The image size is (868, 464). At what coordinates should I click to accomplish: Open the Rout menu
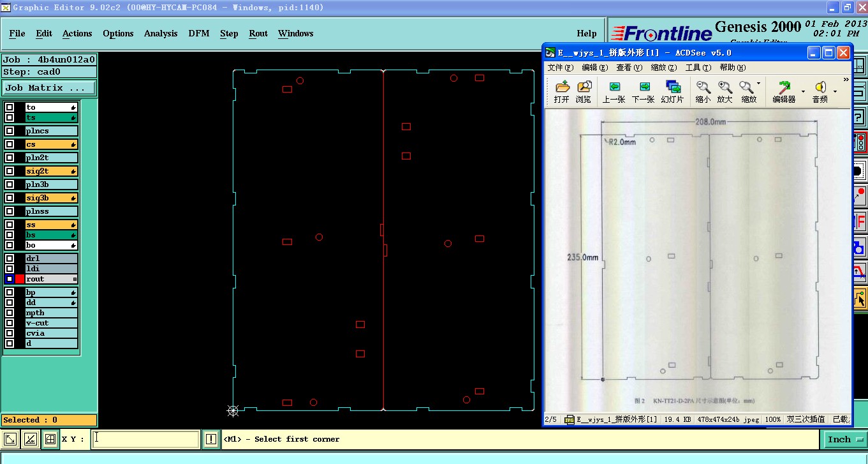[258, 33]
